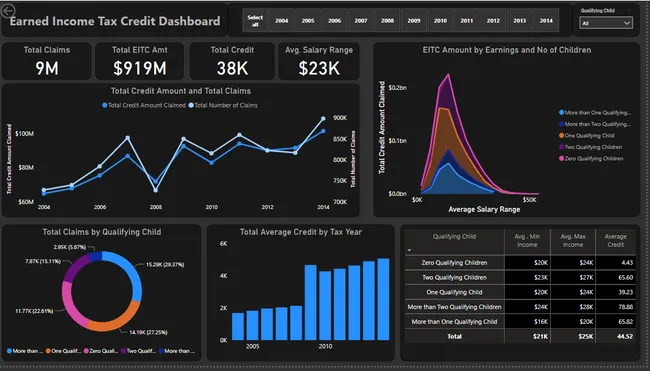
Task: Click the Total Credit 38K card
Action: (x=232, y=61)
